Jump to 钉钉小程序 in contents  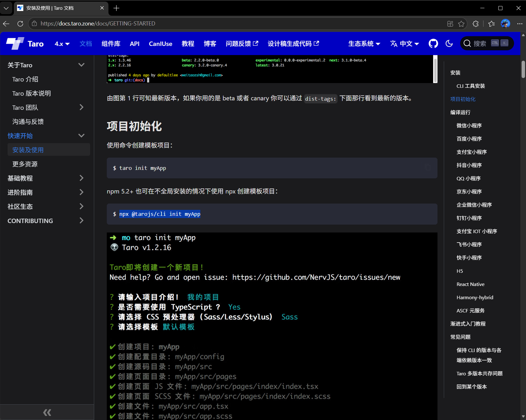469,218
